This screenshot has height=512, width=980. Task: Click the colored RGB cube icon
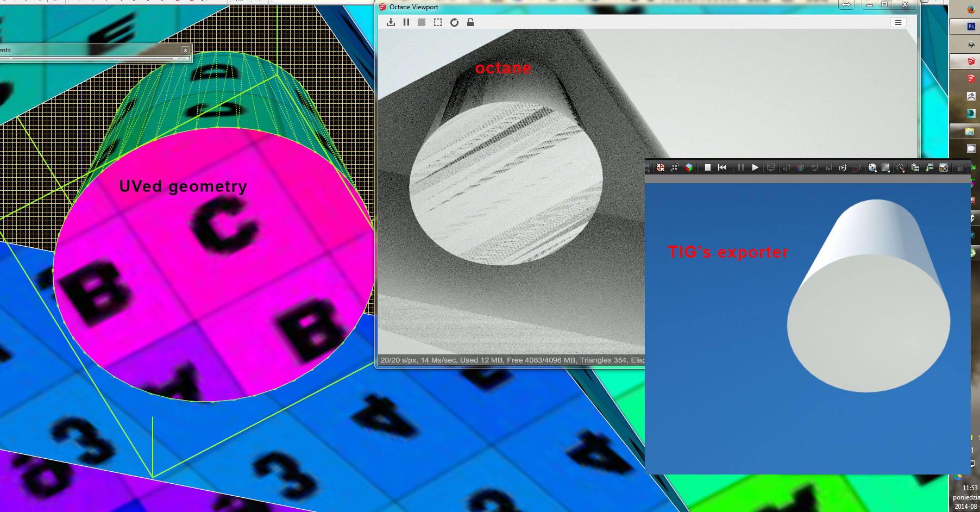[689, 167]
